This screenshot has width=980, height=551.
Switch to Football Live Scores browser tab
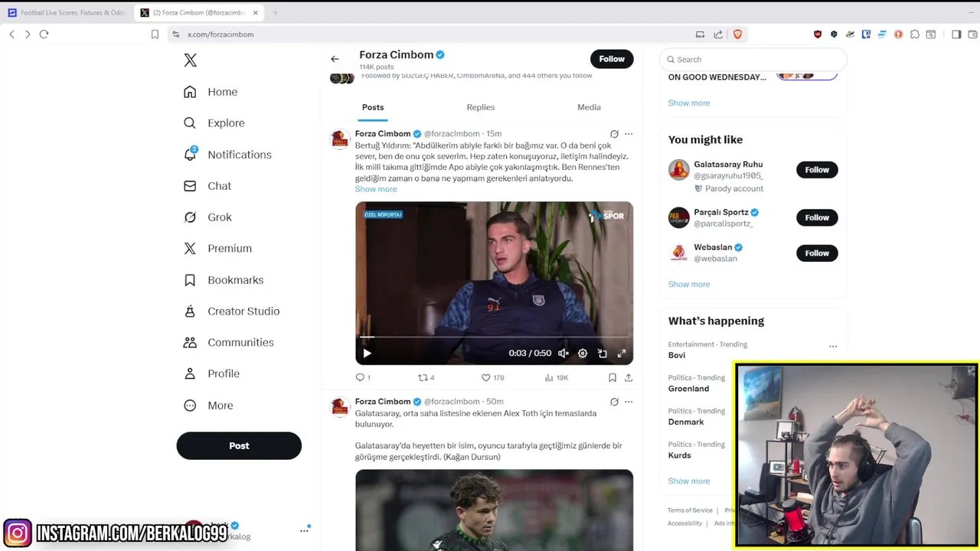[66, 13]
